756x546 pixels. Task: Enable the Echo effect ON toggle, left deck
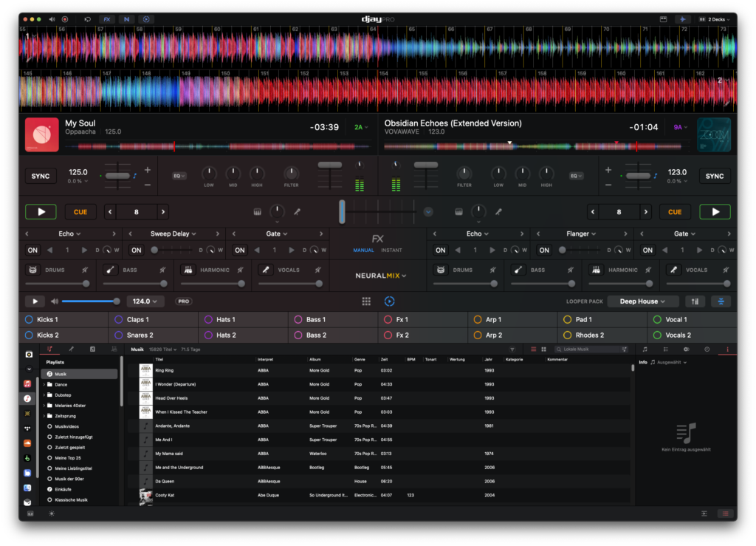point(31,250)
